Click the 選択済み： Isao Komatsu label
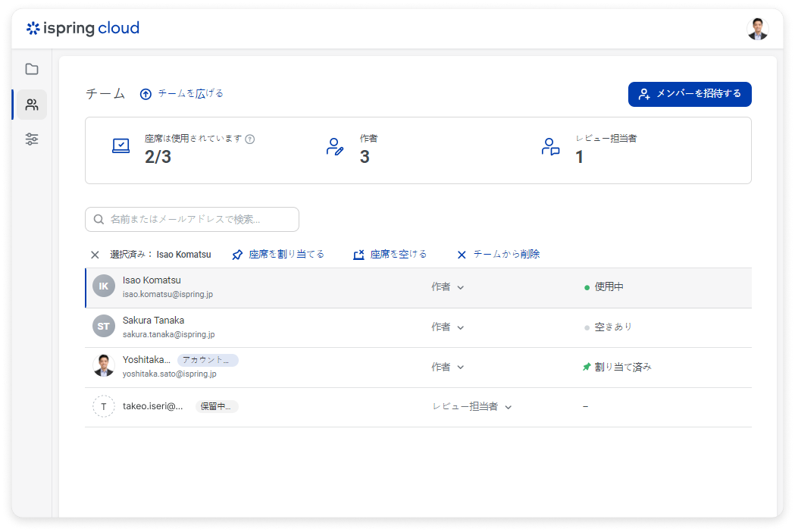Viewport: 795px width, 532px height. click(x=160, y=255)
